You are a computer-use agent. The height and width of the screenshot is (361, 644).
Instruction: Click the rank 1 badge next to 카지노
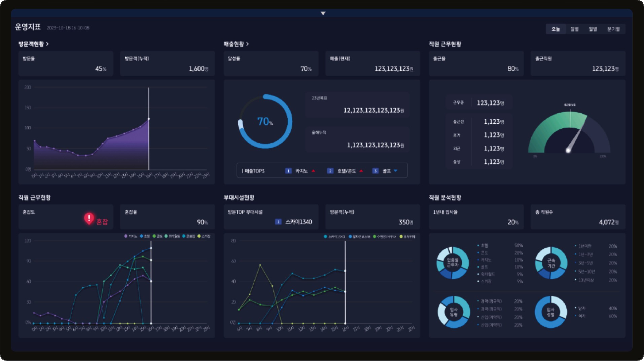point(288,171)
